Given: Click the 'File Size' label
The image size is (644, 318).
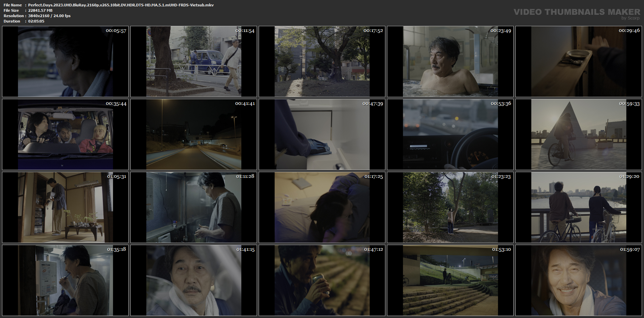Looking at the screenshot, I should coord(11,10).
